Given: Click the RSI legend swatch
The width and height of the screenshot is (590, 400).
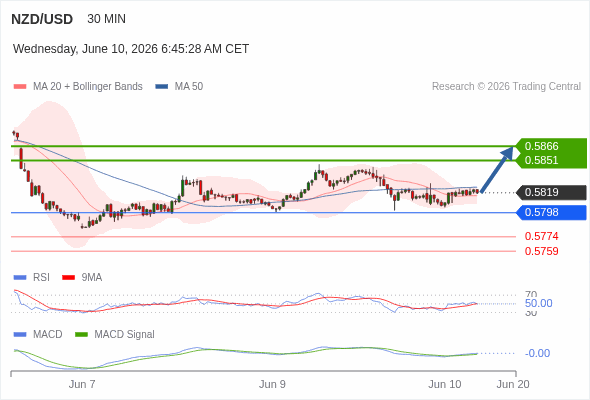Looking at the screenshot, I should pyautogui.click(x=20, y=278).
